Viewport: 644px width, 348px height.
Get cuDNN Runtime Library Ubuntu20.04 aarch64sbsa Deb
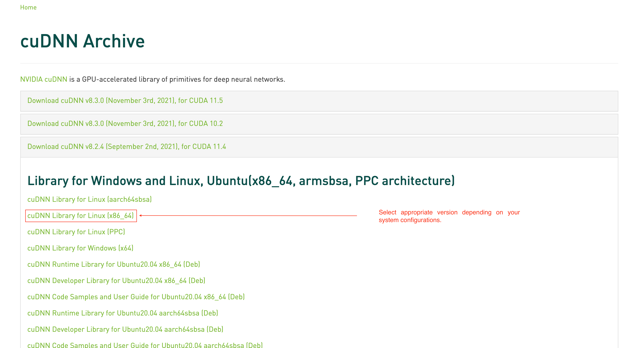click(122, 313)
